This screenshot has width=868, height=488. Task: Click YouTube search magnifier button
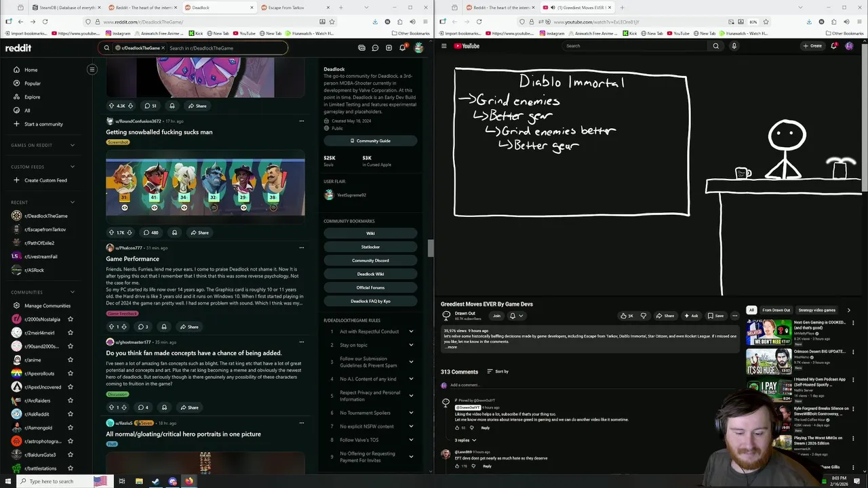pyautogui.click(x=715, y=46)
